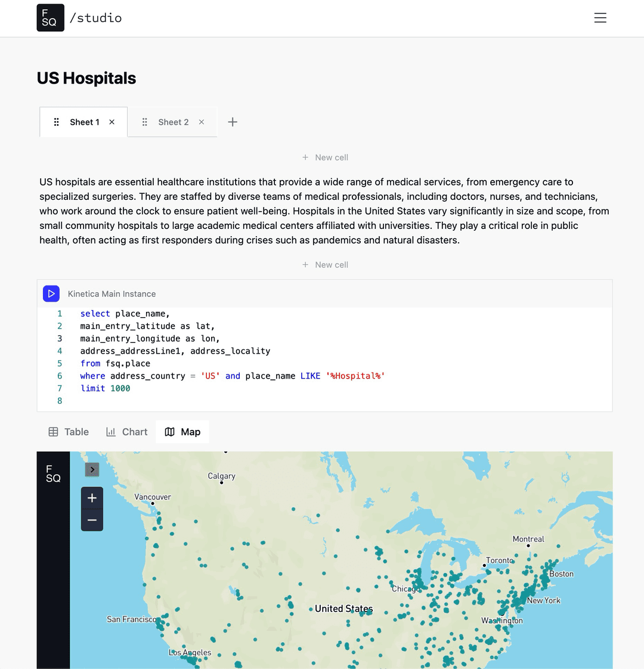
Task: Click the FSQ logo on the map
Action: (53, 473)
